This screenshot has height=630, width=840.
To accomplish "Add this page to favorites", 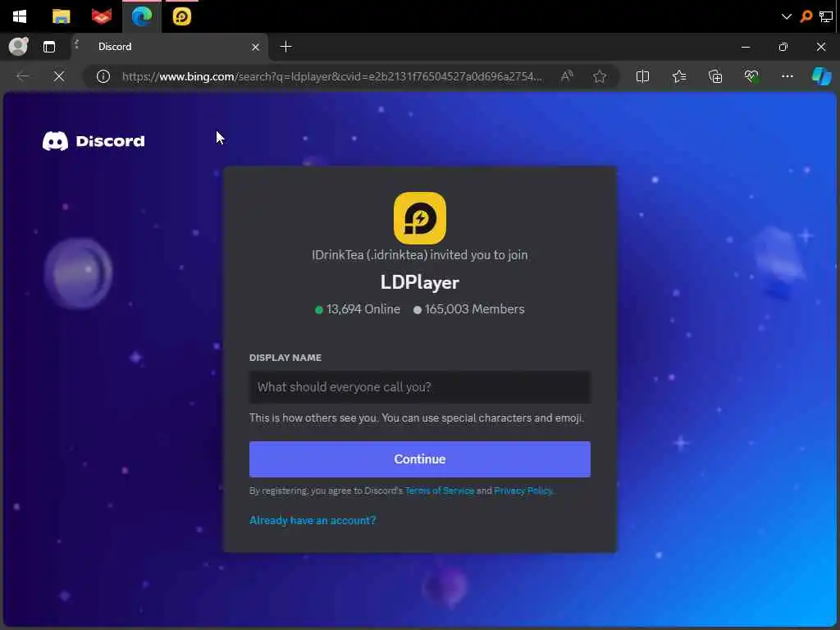I will (x=600, y=76).
